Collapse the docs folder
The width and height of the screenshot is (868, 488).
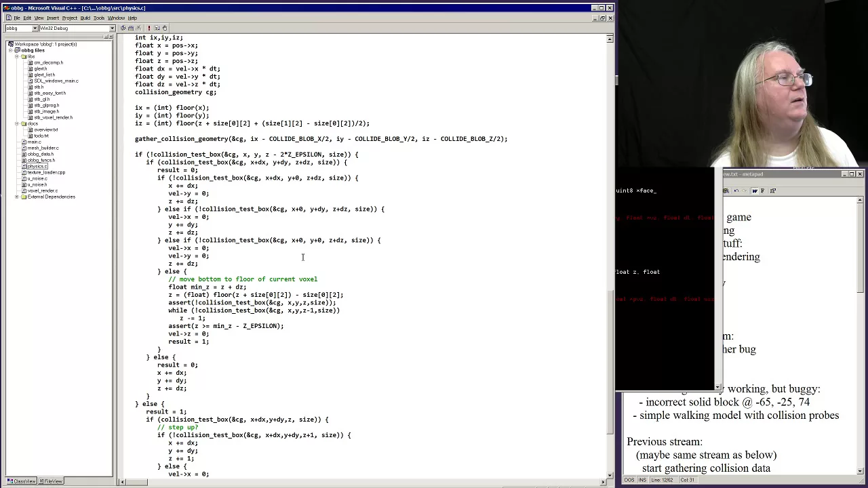[16, 123]
